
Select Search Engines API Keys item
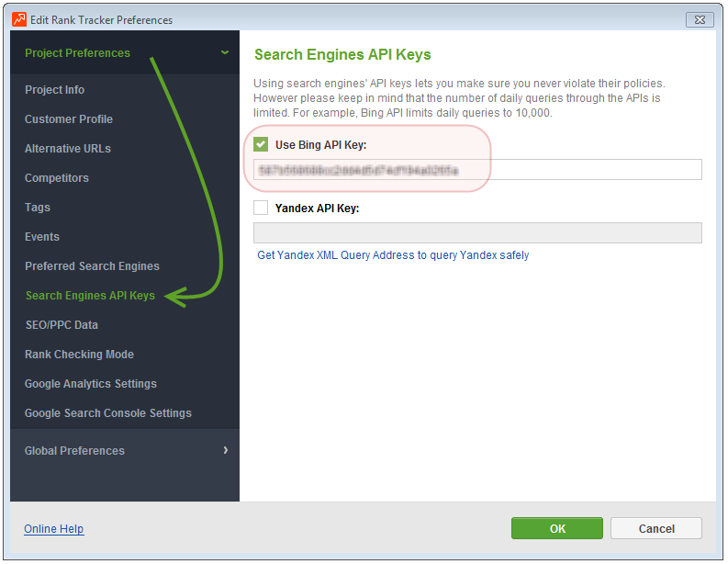click(91, 296)
